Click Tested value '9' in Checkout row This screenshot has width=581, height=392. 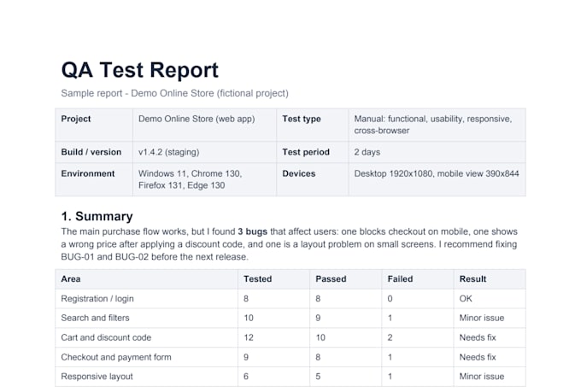(x=246, y=357)
